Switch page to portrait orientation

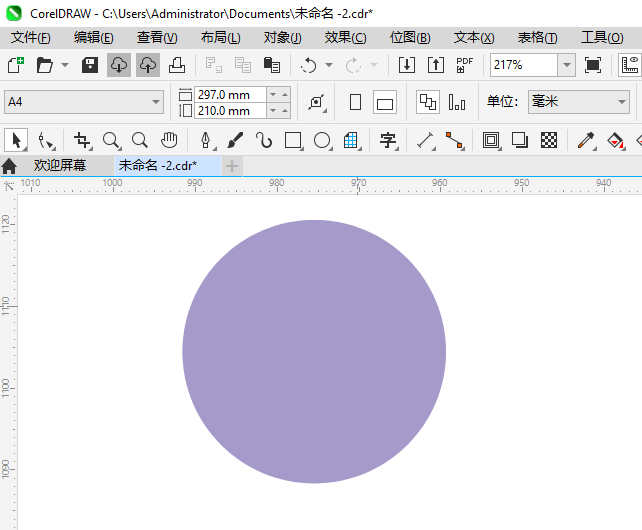(x=355, y=102)
